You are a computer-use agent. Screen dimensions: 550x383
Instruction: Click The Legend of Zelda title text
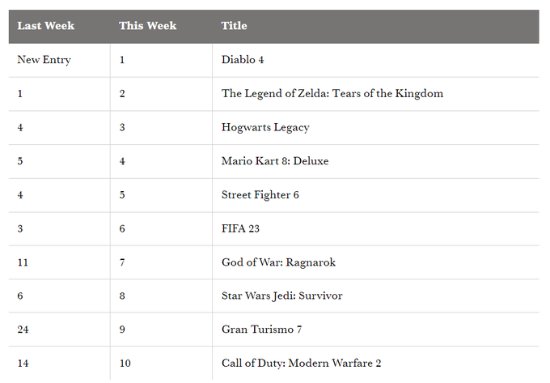tap(332, 94)
